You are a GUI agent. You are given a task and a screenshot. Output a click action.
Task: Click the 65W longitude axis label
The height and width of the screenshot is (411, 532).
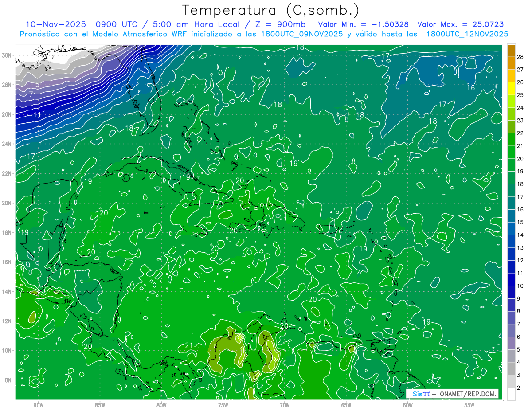coord(346,405)
